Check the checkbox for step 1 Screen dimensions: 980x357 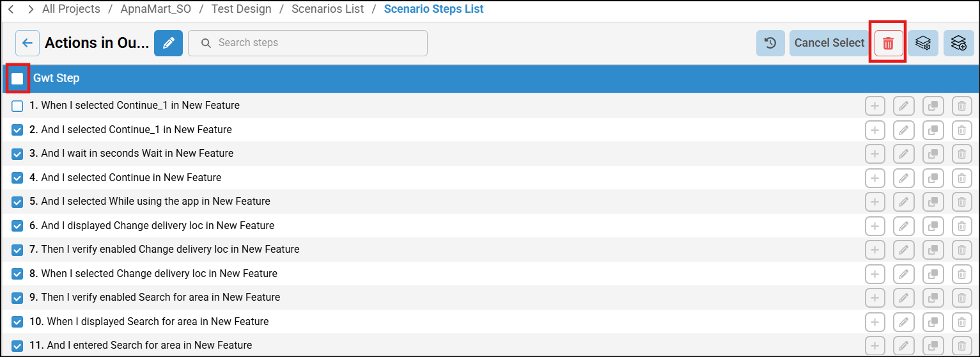click(17, 106)
